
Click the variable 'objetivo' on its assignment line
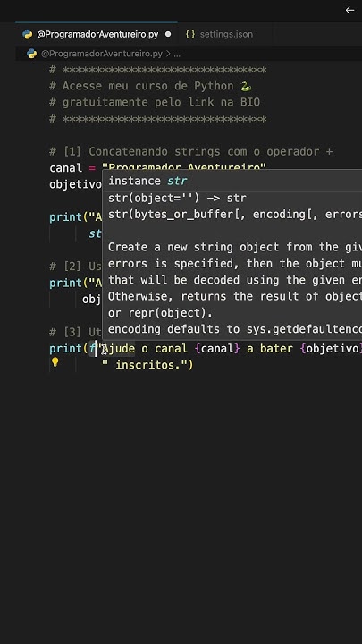75,184
